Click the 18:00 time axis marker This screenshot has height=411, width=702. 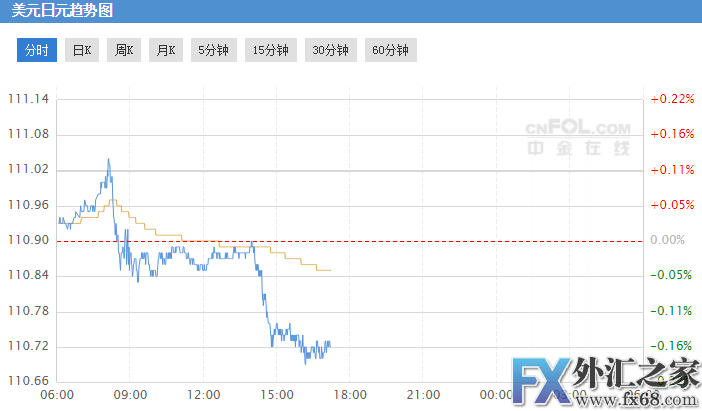(350, 394)
